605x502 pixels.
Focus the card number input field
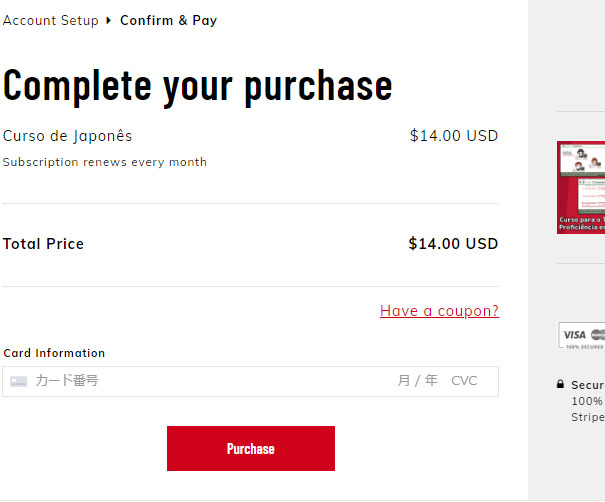coord(200,381)
